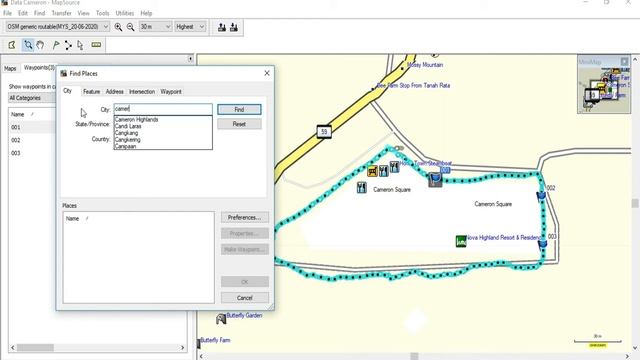Open the Tools menu

pos(102,13)
